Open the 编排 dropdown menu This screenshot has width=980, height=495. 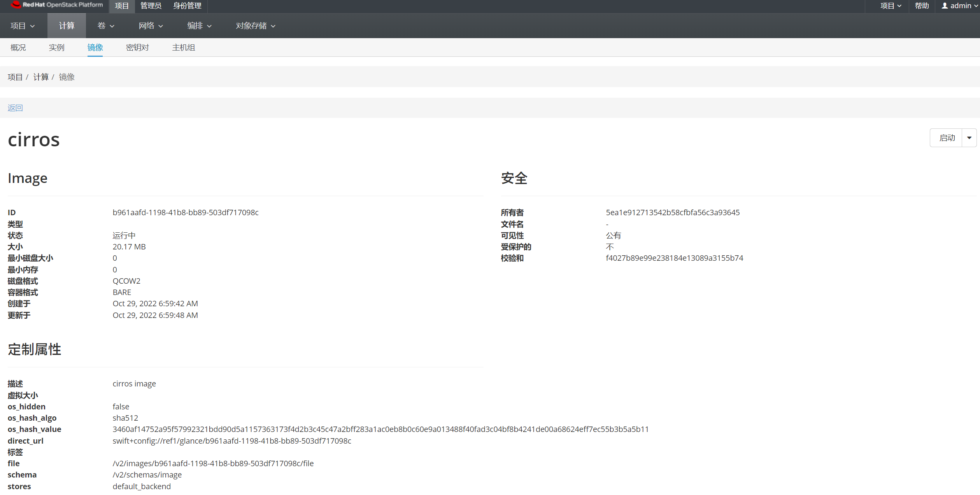pos(199,26)
